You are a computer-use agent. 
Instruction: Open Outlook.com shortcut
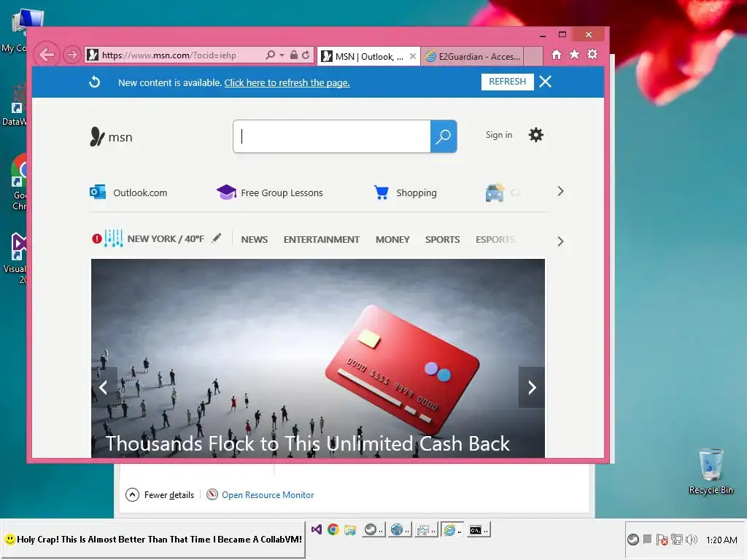[128, 192]
